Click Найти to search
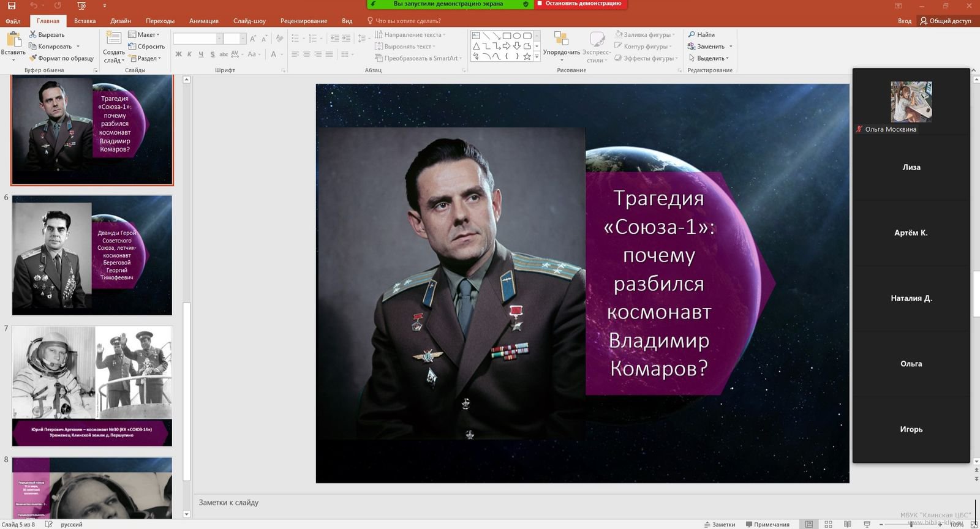 click(x=701, y=35)
